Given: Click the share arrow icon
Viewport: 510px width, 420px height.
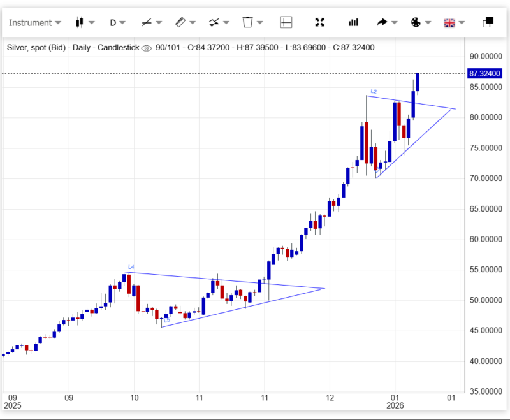Looking at the screenshot, I should pos(382,22).
